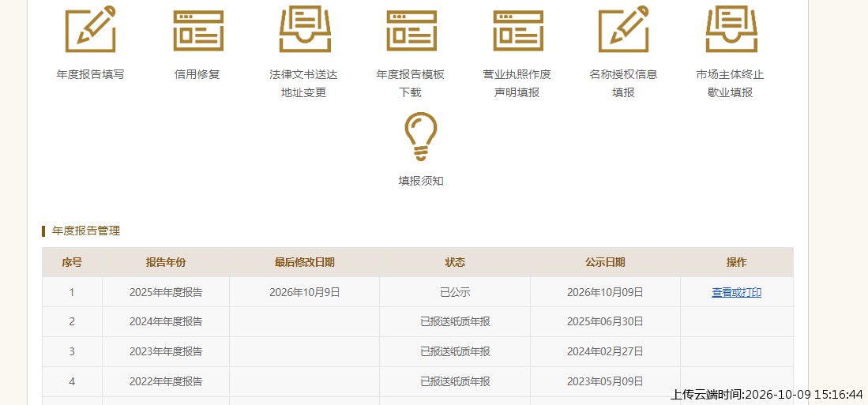The width and height of the screenshot is (868, 405).
Task: Open the 年度报告填写 pencil icon
Action: tap(90, 28)
